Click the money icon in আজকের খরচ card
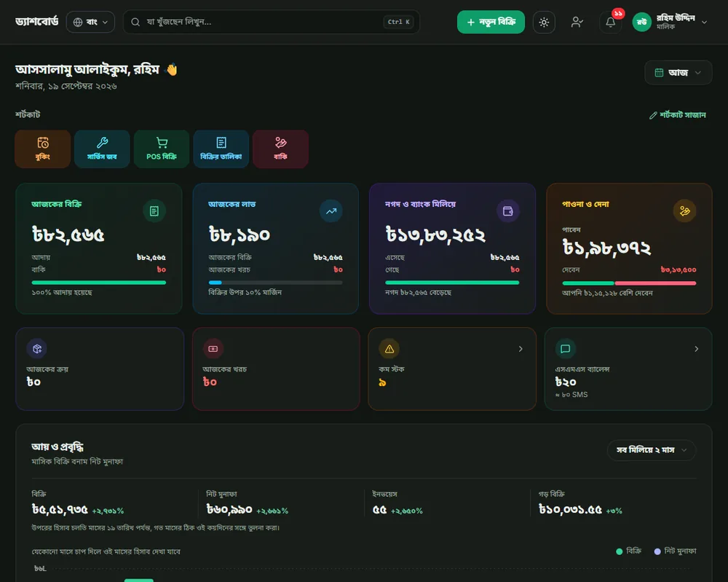 [x=213, y=348]
